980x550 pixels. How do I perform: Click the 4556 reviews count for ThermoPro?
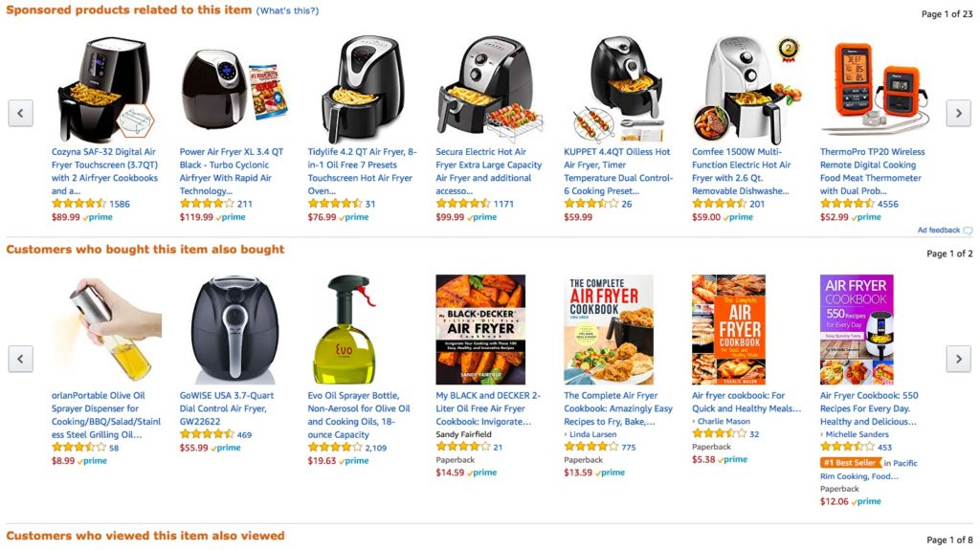coord(887,204)
